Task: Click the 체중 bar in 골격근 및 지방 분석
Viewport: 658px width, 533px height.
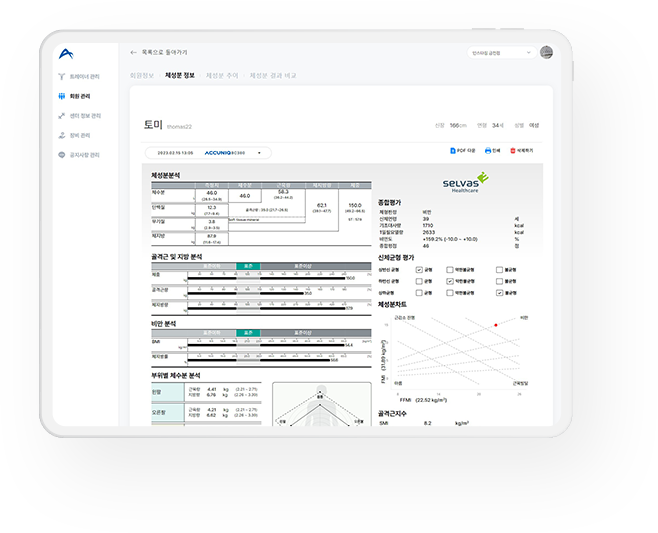Action: click(266, 278)
